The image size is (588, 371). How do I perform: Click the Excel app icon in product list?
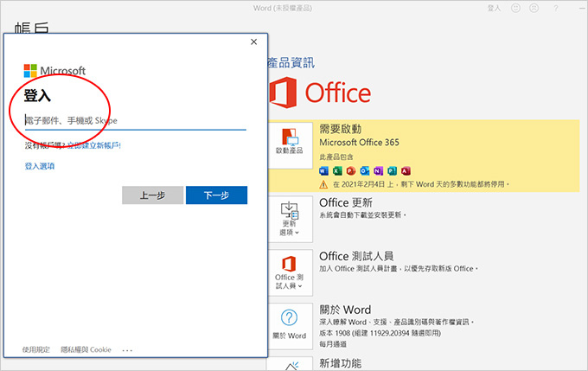pyautogui.click(x=337, y=171)
